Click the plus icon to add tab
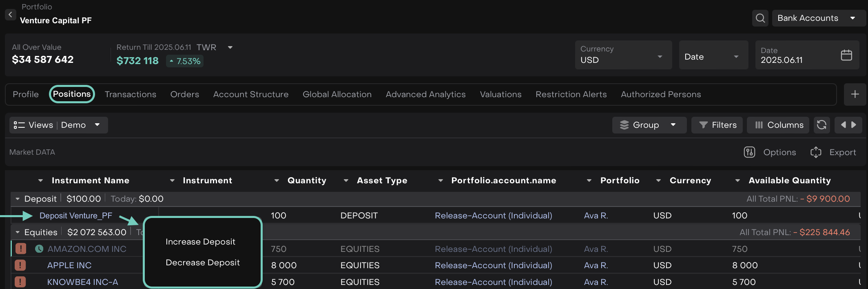The image size is (868, 289). pos(855,94)
